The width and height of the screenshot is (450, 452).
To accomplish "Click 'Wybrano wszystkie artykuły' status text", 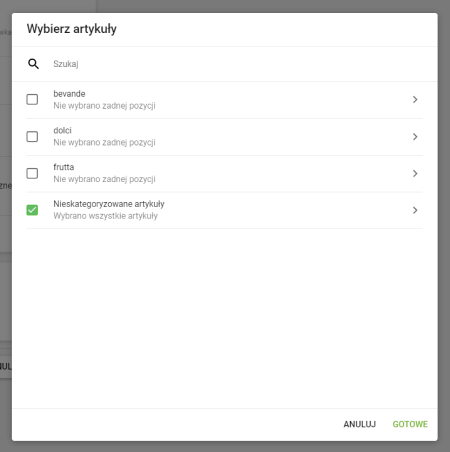I will coord(105,216).
